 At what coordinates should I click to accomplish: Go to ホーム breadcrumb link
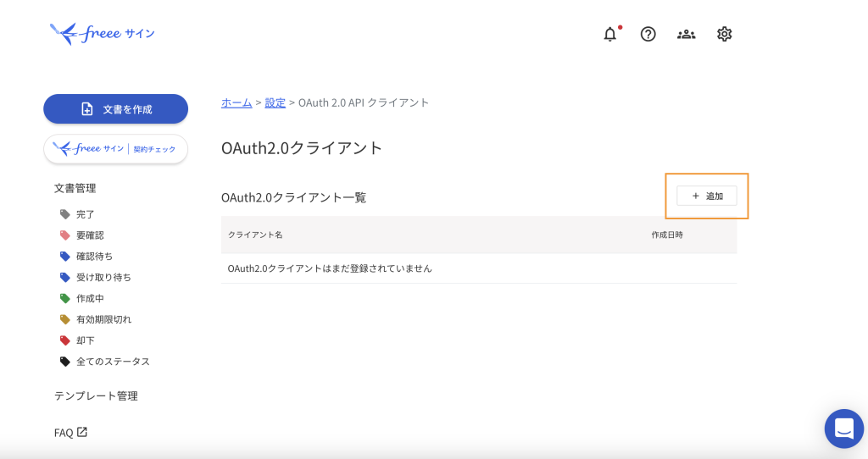(x=236, y=102)
